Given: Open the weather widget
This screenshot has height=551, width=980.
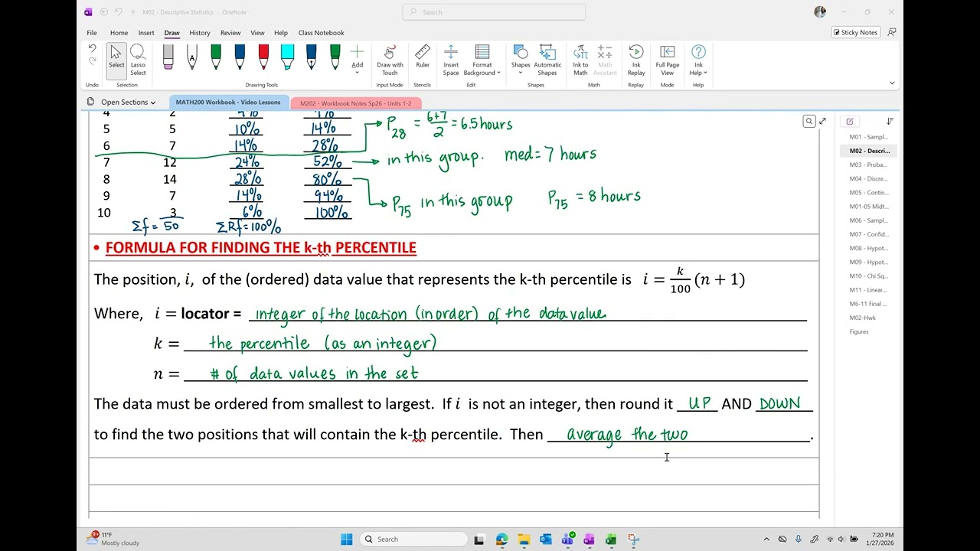Looking at the screenshot, I should pos(113,539).
